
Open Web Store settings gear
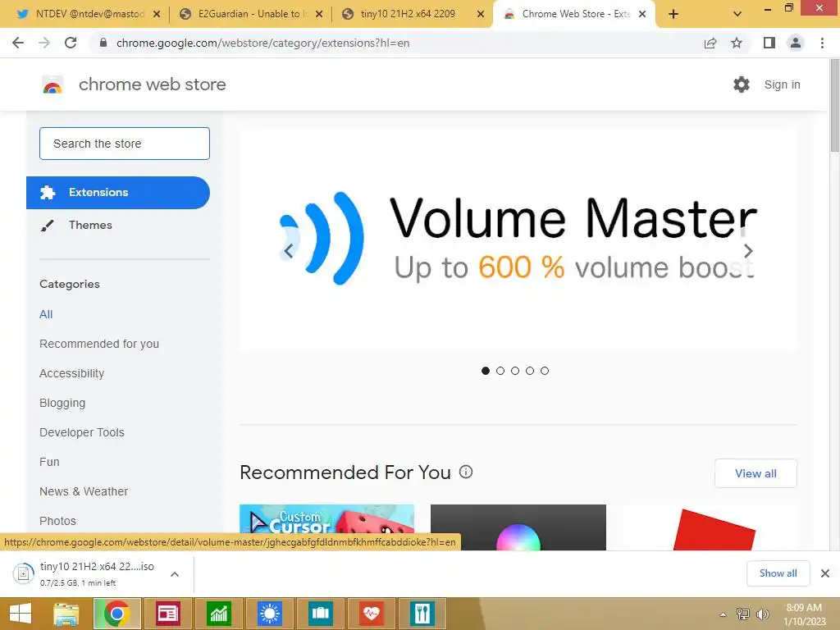[x=742, y=84]
